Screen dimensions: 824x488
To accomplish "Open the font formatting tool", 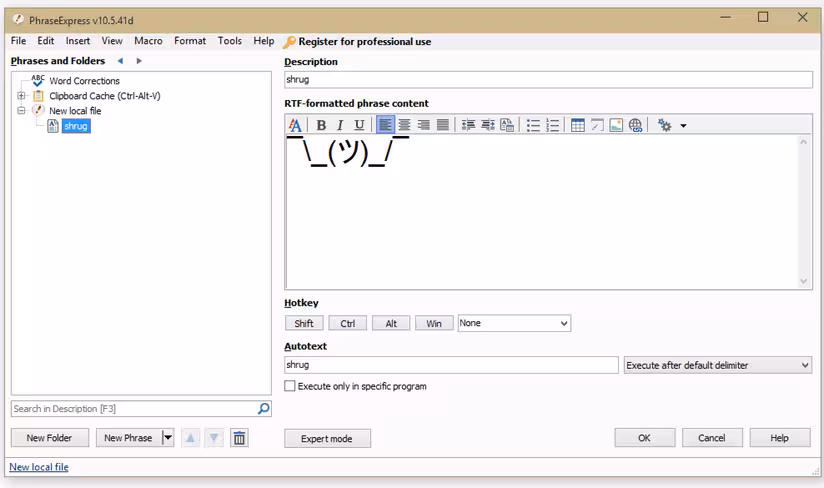I will 295,125.
